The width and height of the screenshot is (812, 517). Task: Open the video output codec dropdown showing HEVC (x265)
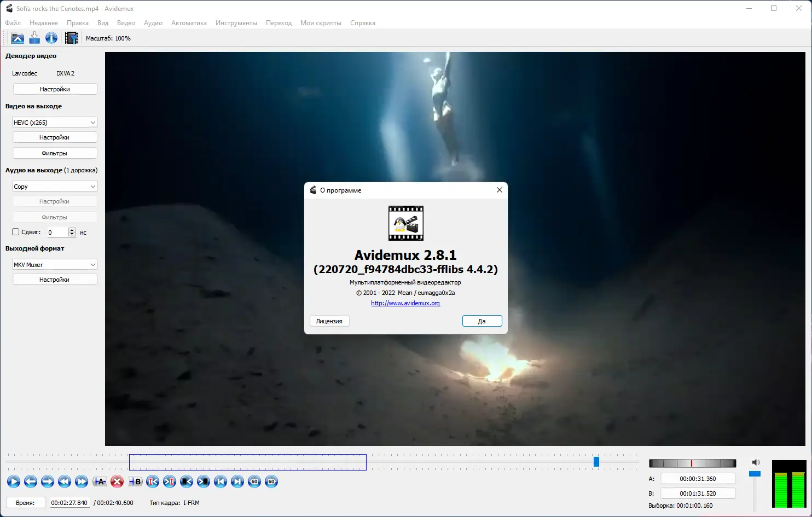54,121
